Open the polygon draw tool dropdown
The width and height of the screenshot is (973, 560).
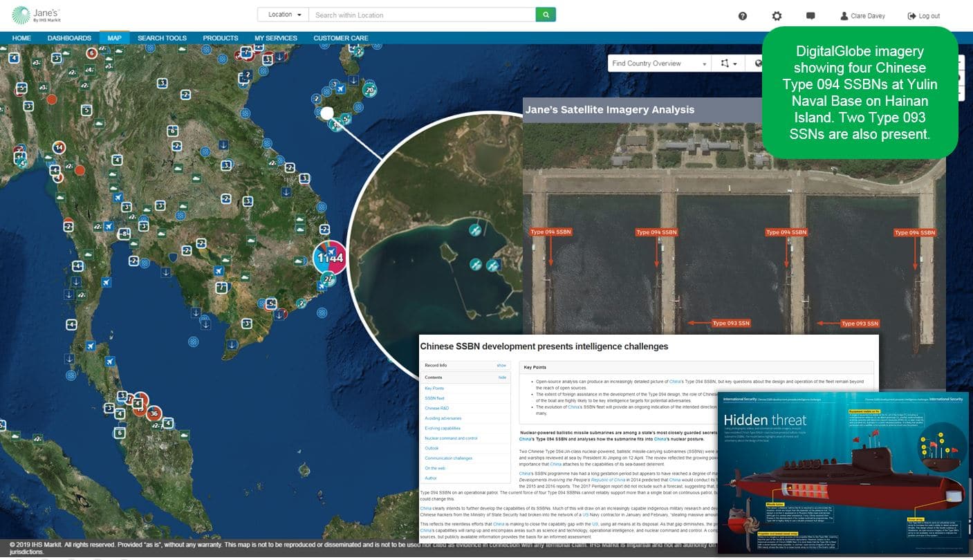(728, 64)
